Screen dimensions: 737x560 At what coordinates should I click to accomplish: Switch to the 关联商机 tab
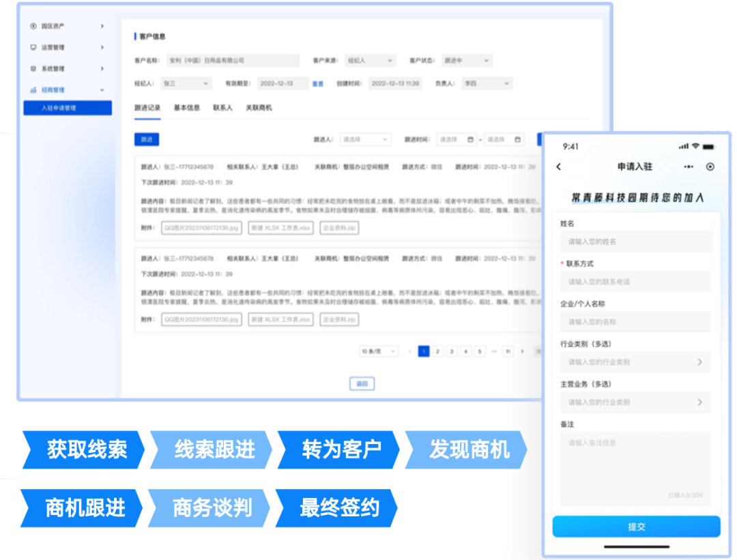(259, 108)
